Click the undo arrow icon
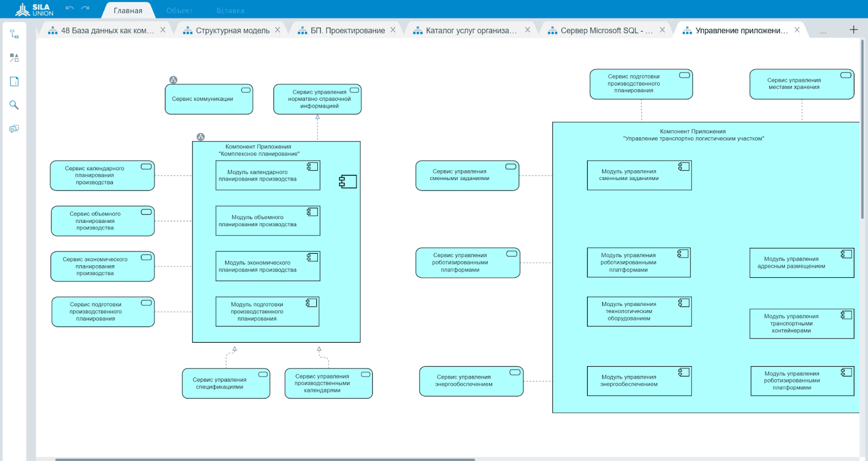The image size is (868, 461). 69,8
